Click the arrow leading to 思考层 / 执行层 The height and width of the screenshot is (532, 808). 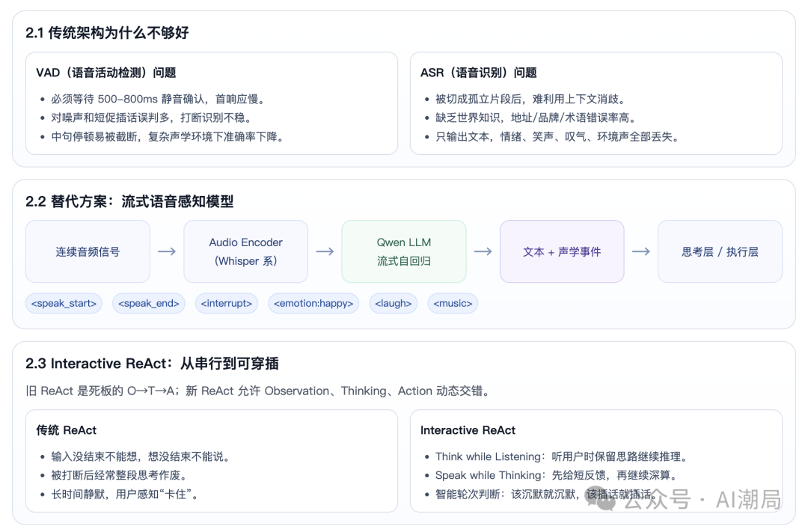tap(641, 251)
